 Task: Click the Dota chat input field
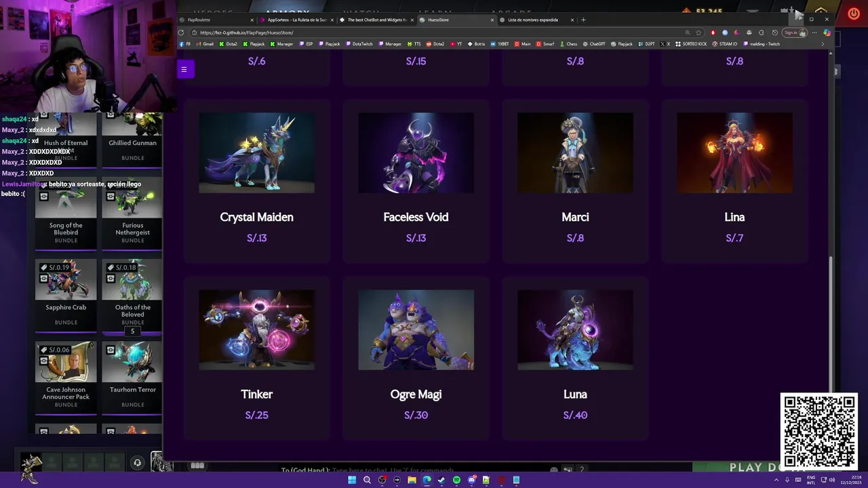pyautogui.click(x=414, y=470)
